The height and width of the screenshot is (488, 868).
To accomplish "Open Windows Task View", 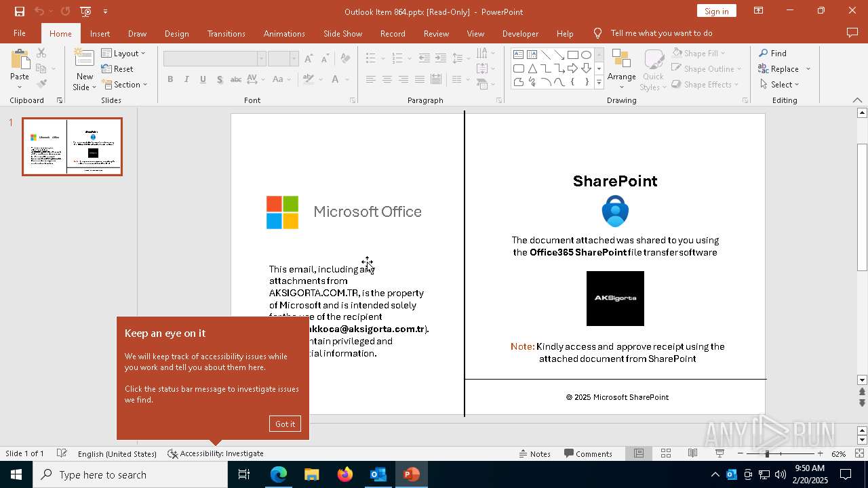I will (244, 474).
